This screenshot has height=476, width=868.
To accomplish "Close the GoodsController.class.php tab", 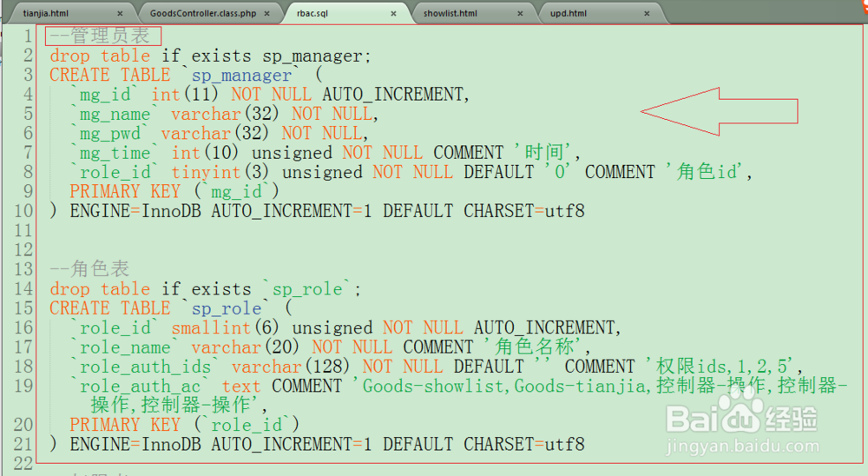I will tap(266, 13).
